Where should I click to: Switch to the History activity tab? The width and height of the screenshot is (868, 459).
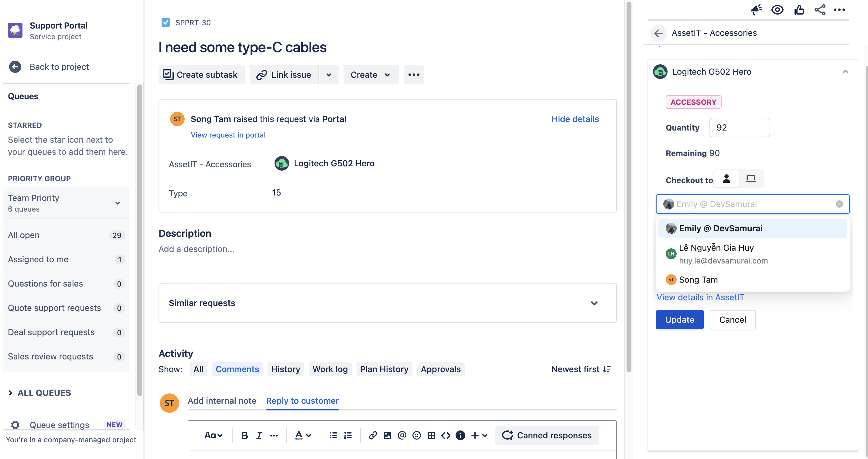pyautogui.click(x=285, y=369)
